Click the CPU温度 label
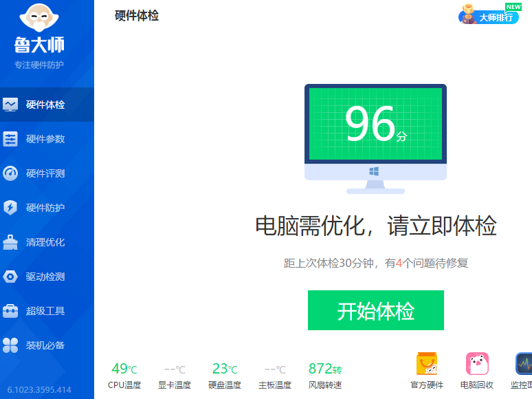The width and height of the screenshot is (532, 399). coord(124,385)
